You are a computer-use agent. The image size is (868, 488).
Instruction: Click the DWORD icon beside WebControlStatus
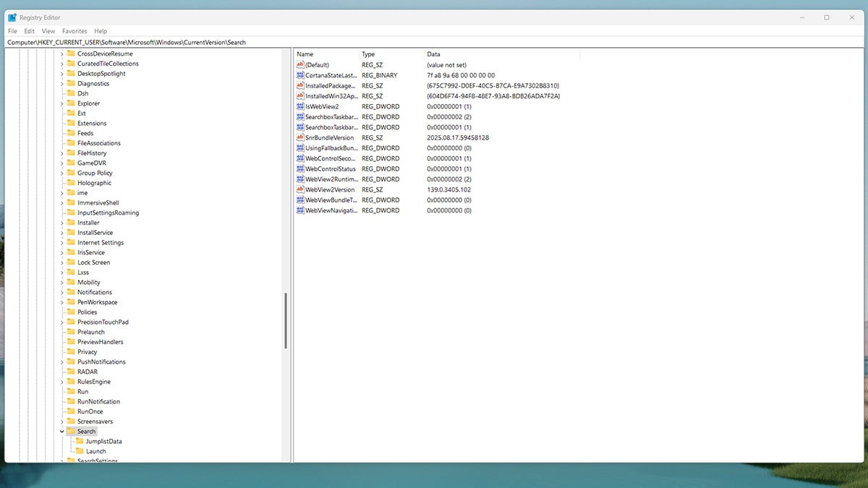tap(300, 168)
